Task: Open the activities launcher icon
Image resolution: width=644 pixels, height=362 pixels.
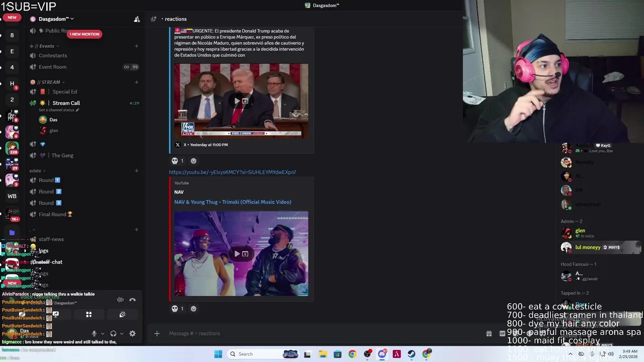Action: 89,314
